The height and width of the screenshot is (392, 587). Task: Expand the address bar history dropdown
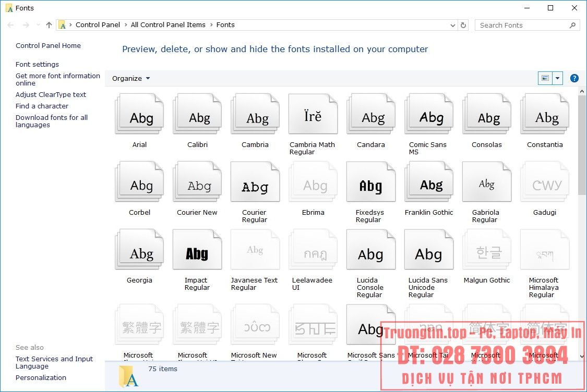tap(452, 24)
